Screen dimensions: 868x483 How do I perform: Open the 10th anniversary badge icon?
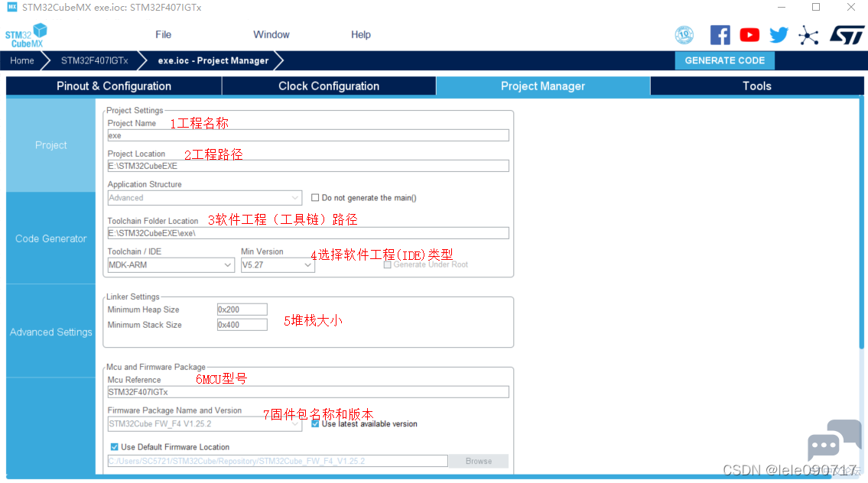click(x=684, y=35)
